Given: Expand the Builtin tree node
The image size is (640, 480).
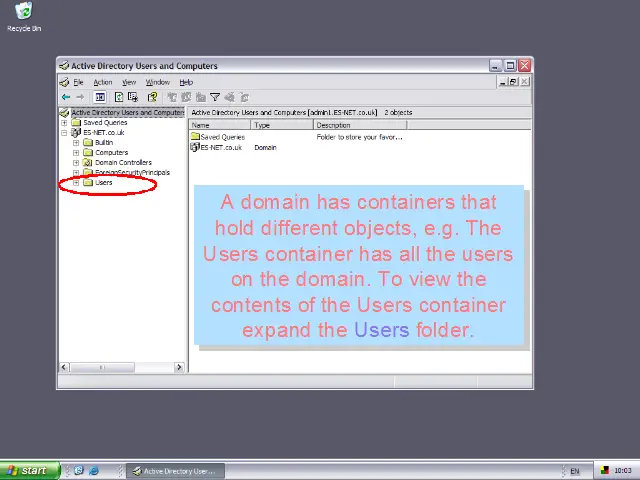Looking at the screenshot, I should [76, 142].
